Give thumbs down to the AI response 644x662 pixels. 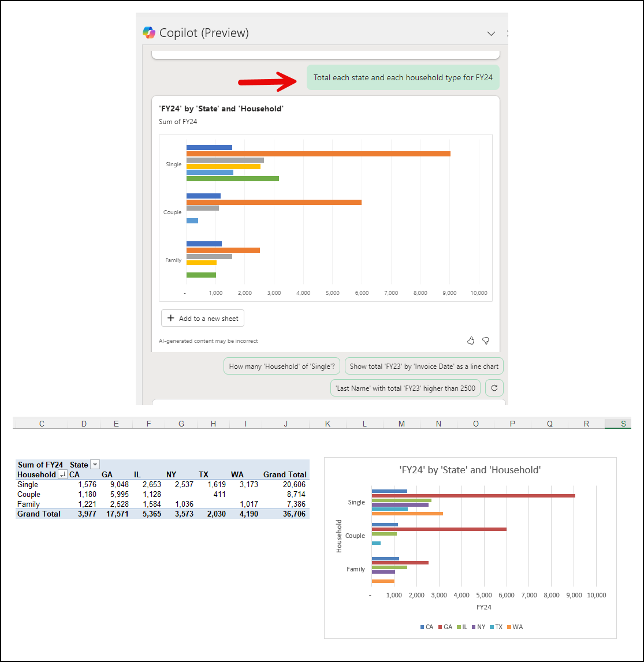click(486, 341)
